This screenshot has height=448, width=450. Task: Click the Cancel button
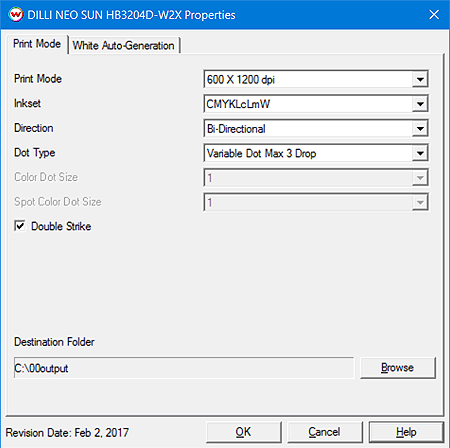click(324, 432)
